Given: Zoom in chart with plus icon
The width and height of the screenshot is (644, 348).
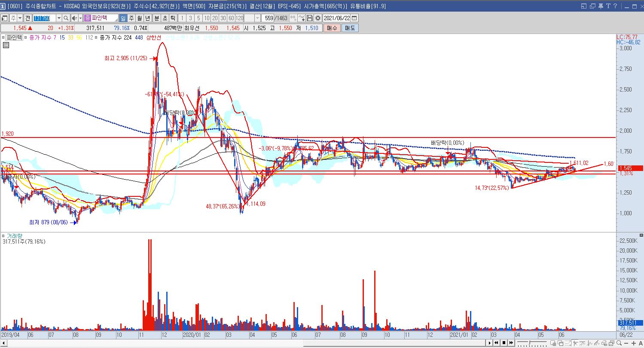Looking at the screenshot, I should (x=634, y=343).
